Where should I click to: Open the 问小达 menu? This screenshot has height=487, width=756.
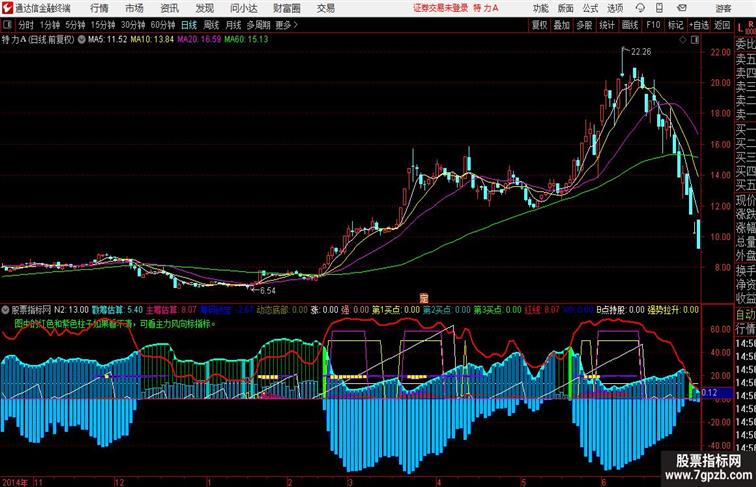[243, 8]
